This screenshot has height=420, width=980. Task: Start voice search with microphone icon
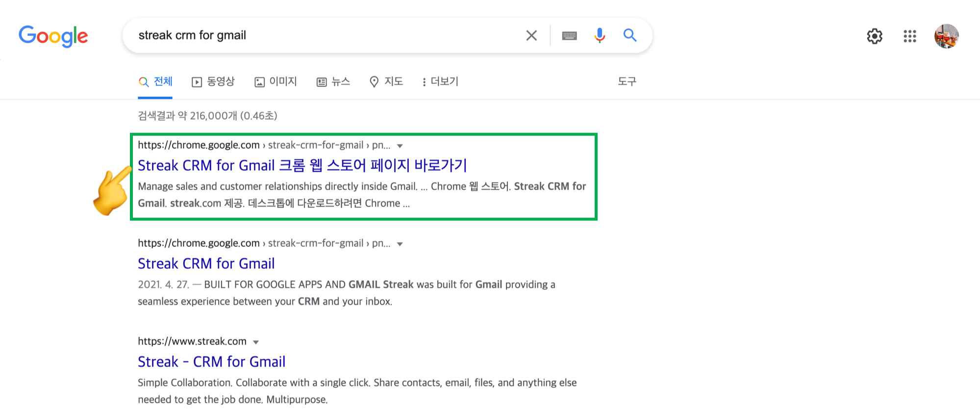(600, 35)
